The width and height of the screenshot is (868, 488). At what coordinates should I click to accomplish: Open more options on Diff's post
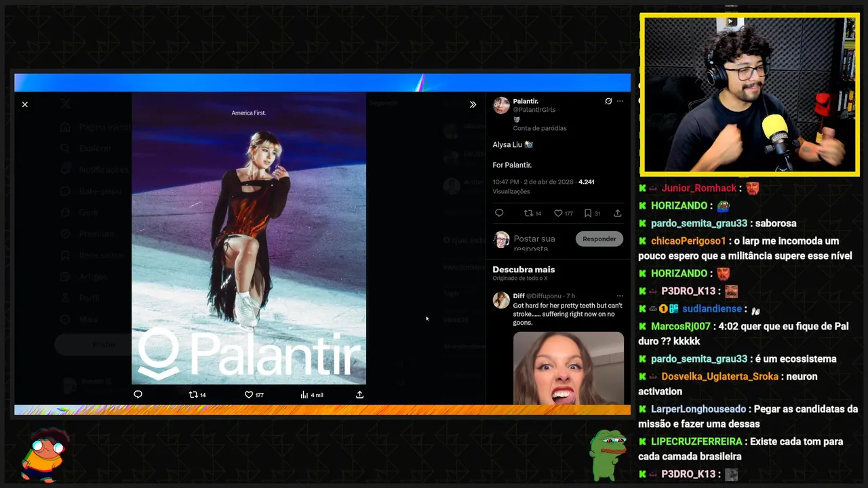click(x=620, y=296)
